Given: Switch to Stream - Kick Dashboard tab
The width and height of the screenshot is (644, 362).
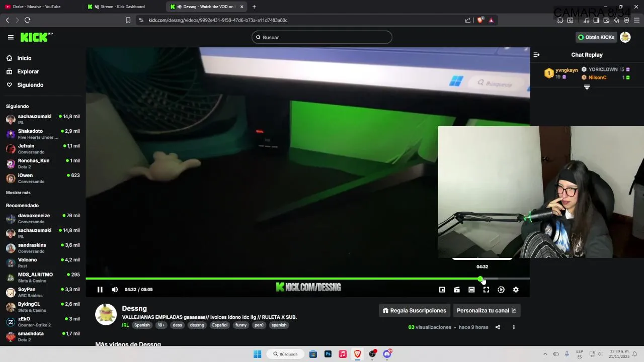Looking at the screenshot, I should [123, 7].
